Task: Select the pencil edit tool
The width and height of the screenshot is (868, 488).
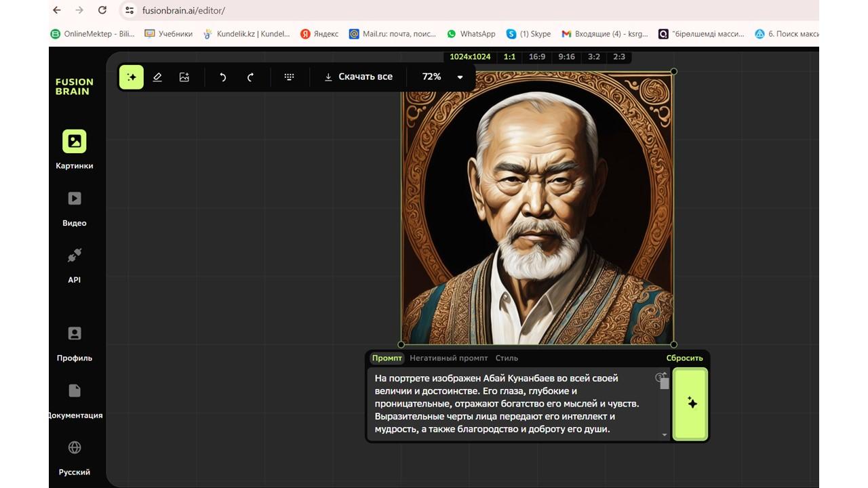Action: point(157,77)
